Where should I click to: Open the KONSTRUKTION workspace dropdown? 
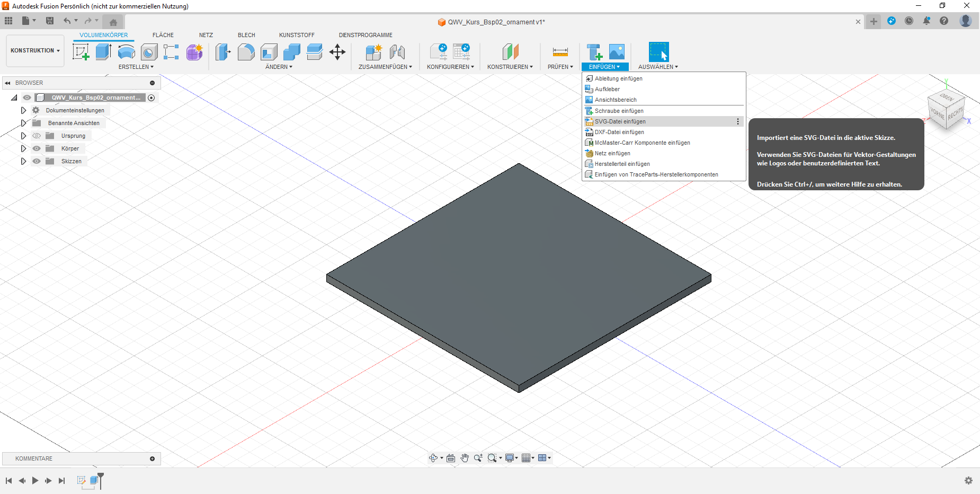click(35, 50)
